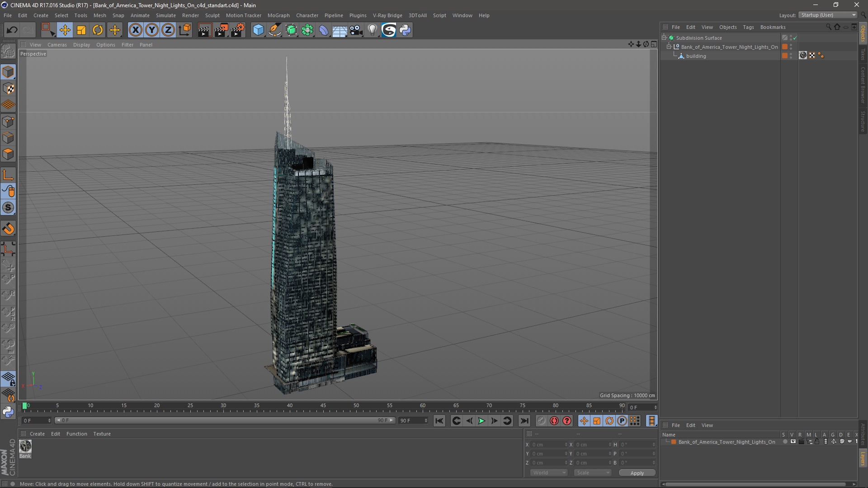Toggle Parameter keyframe recording icon
The width and height of the screenshot is (868, 488).
tap(622, 421)
